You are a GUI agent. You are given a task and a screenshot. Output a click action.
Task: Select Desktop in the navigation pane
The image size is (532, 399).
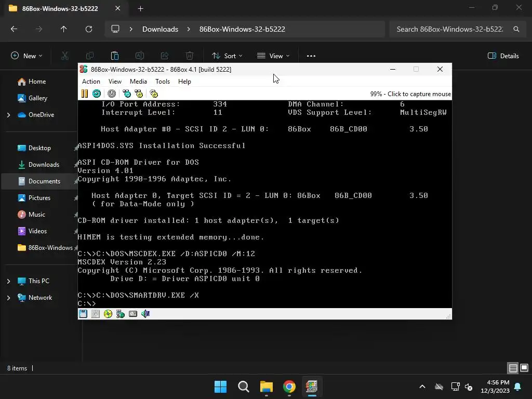[x=39, y=148]
